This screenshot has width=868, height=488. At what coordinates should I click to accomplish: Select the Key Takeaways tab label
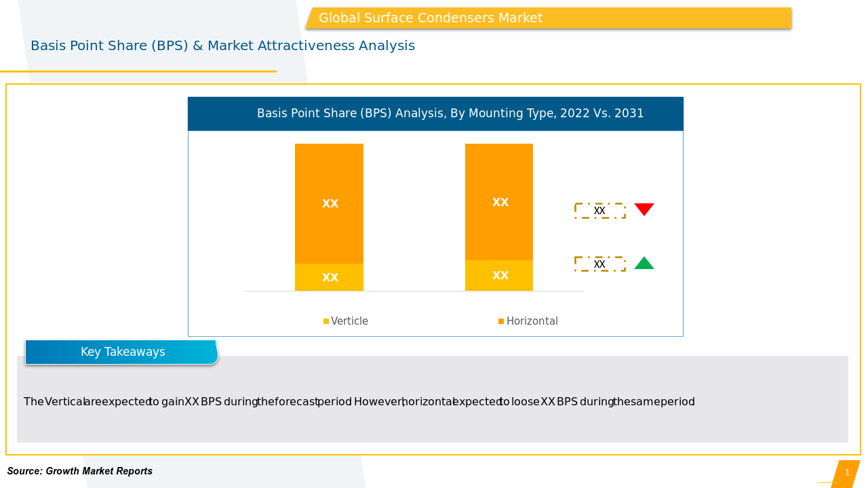coord(122,352)
